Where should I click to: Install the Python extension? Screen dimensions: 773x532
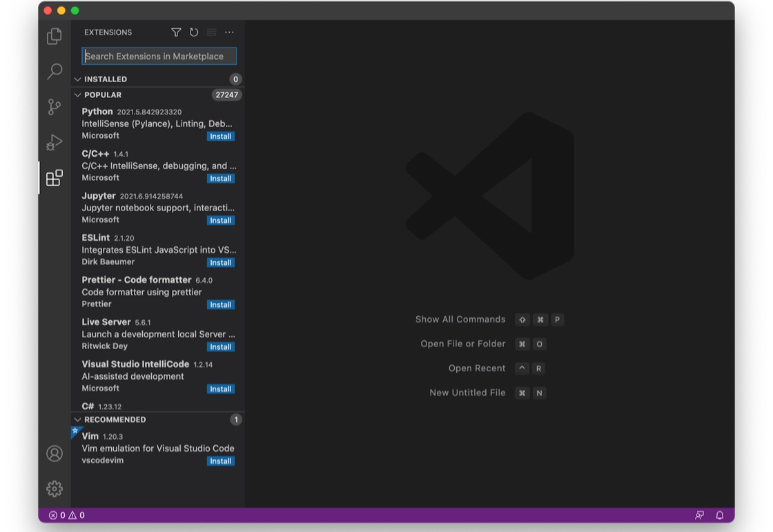[x=220, y=137]
